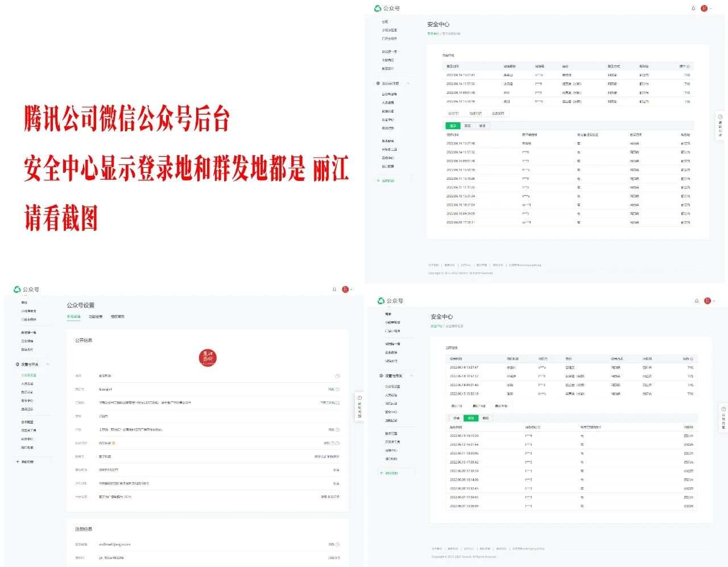Select 近30日 filter in 群发-tab screenshot
The image size is (728, 567).
(x=502, y=406)
